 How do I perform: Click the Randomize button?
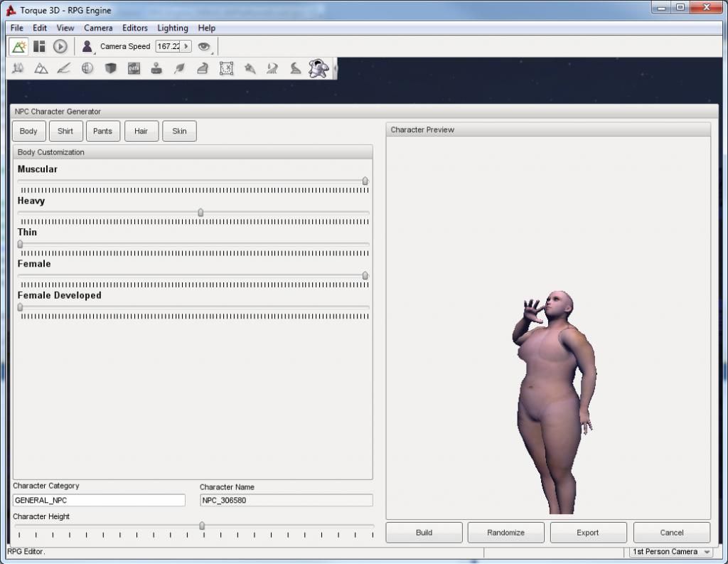tap(505, 533)
